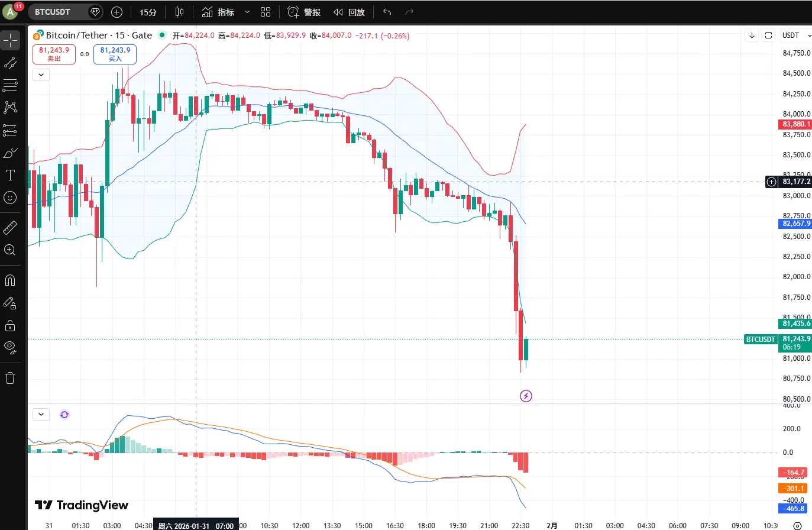The width and height of the screenshot is (812, 530).
Task: Open the forecasting and measurement projection tool
Action: pos(10,130)
